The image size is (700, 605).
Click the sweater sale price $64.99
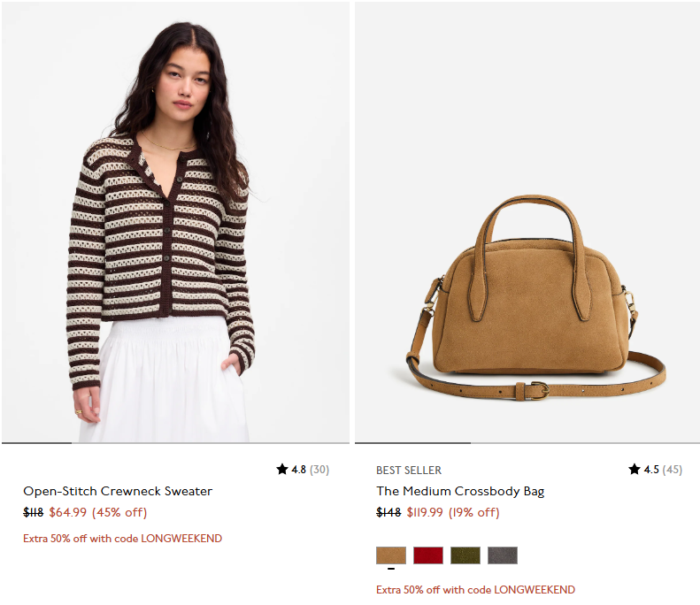(68, 512)
